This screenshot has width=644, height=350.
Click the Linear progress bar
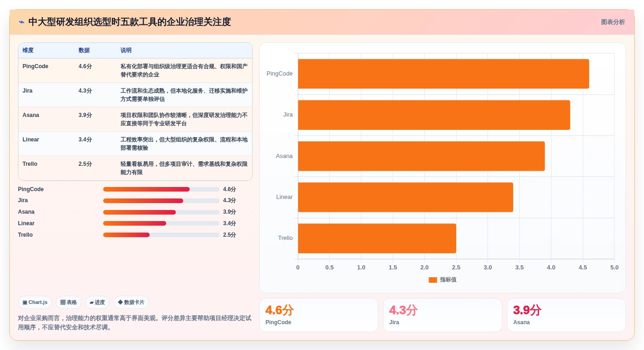161,223
